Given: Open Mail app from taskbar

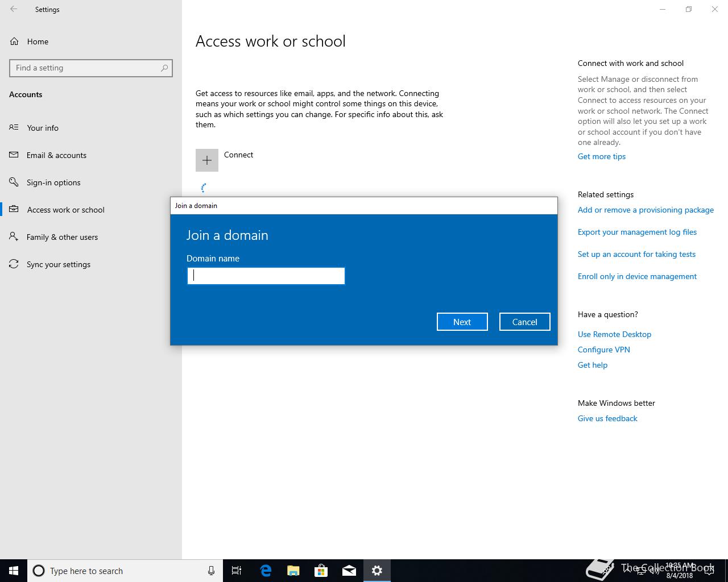Looking at the screenshot, I should click(349, 571).
